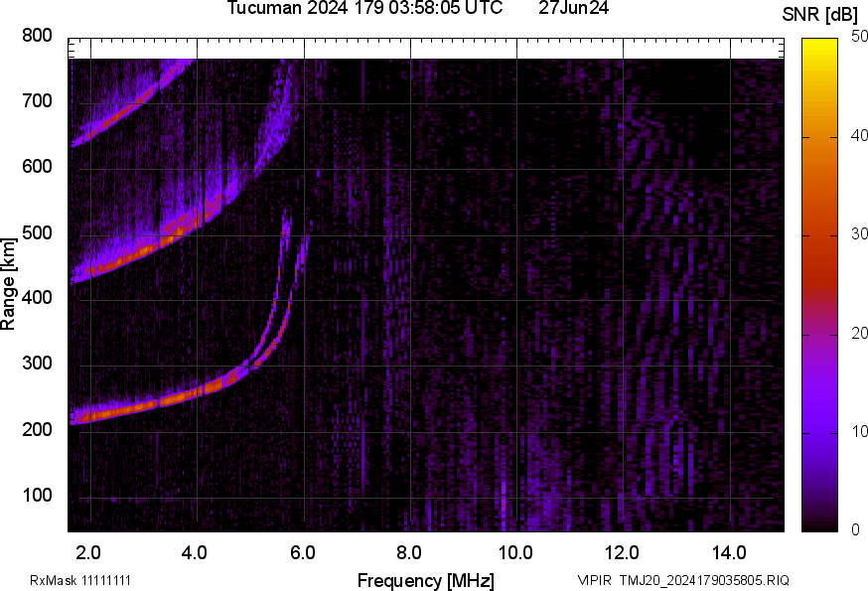This screenshot has width=868, height=591.
Task: Click the Frequency [MHz] axis label
Action: click(x=425, y=580)
